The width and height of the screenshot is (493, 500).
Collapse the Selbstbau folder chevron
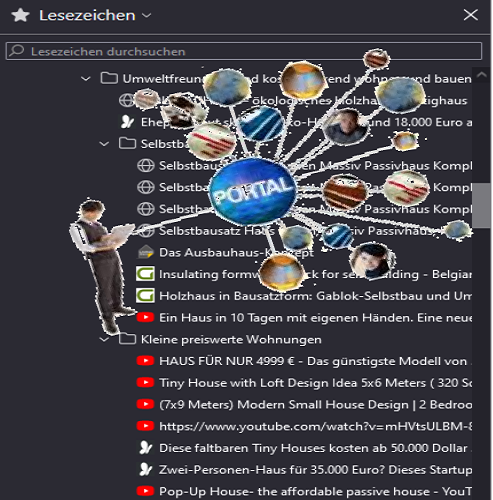click(104, 144)
